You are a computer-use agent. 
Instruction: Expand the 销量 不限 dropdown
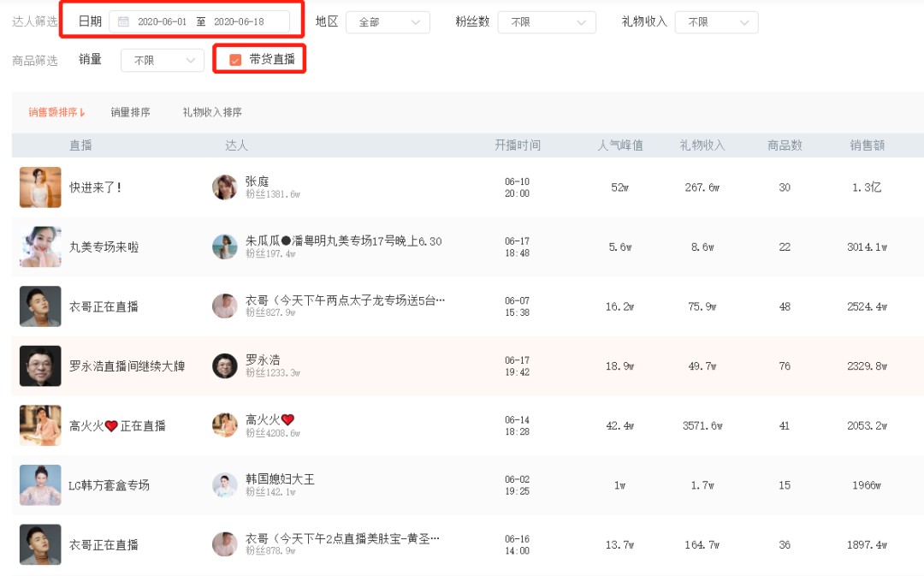tap(163, 60)
